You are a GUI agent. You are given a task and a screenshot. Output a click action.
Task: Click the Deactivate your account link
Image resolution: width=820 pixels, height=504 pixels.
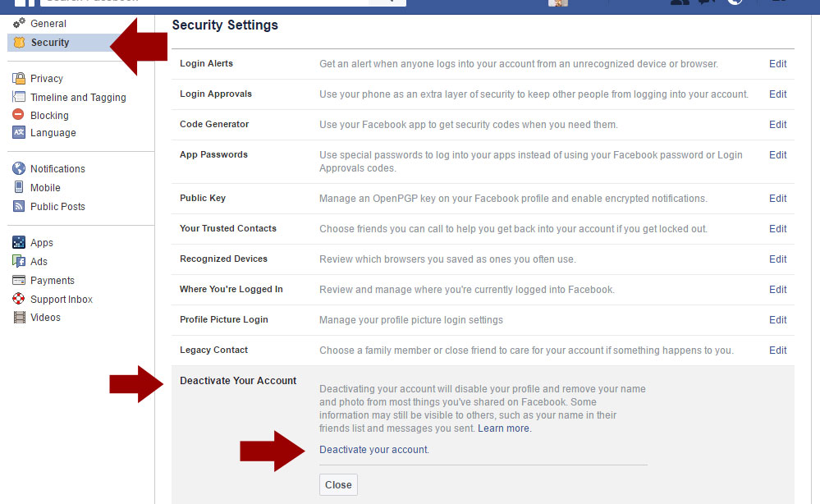374,450
